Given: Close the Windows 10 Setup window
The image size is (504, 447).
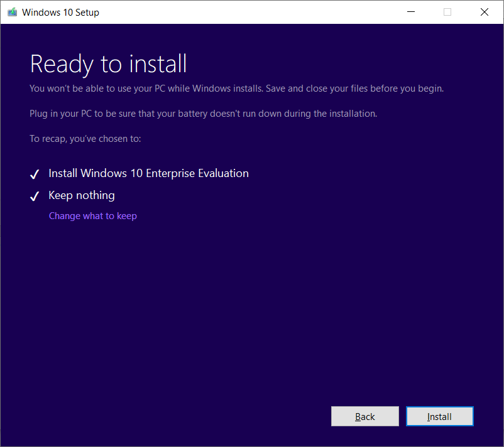Looking at the screenshot, I should (x=485, y=12).
